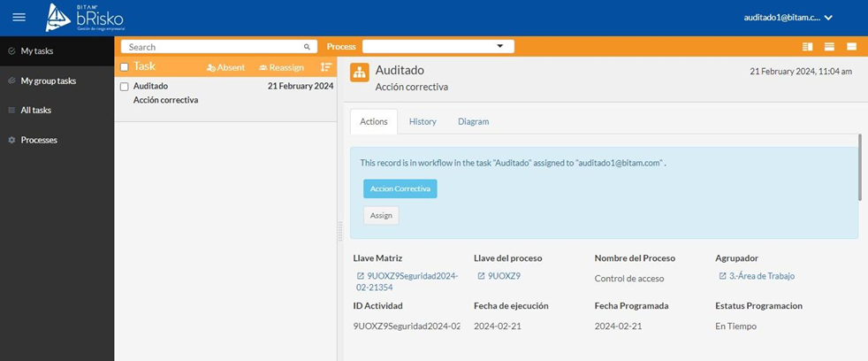
Task: Open the Process dropdown
Action: 438,47
